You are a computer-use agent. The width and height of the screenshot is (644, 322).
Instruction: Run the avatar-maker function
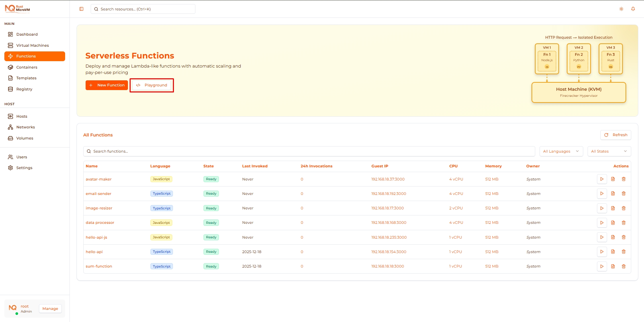click(602, 179)
